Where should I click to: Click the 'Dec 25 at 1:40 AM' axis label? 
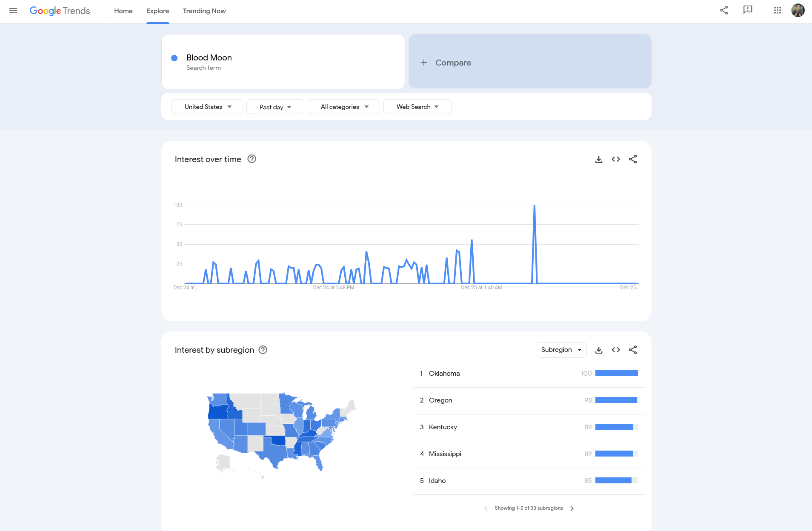pos(482,288)
